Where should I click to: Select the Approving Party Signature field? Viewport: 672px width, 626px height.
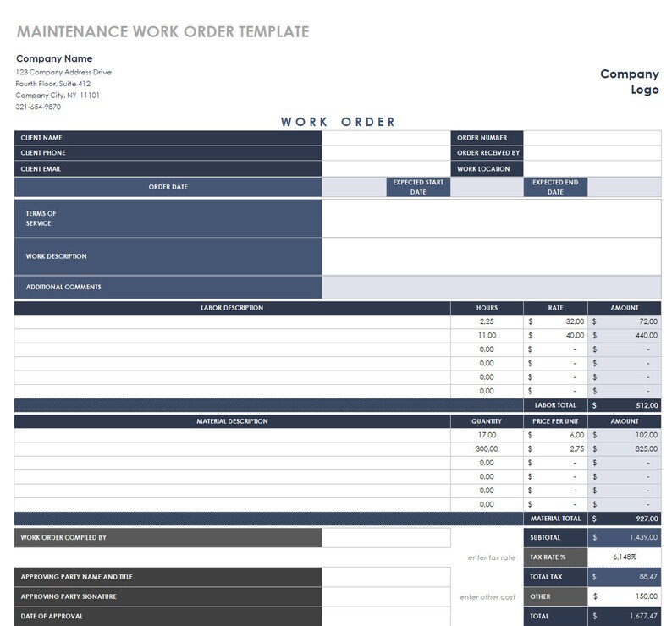click(x=386, y=597)
